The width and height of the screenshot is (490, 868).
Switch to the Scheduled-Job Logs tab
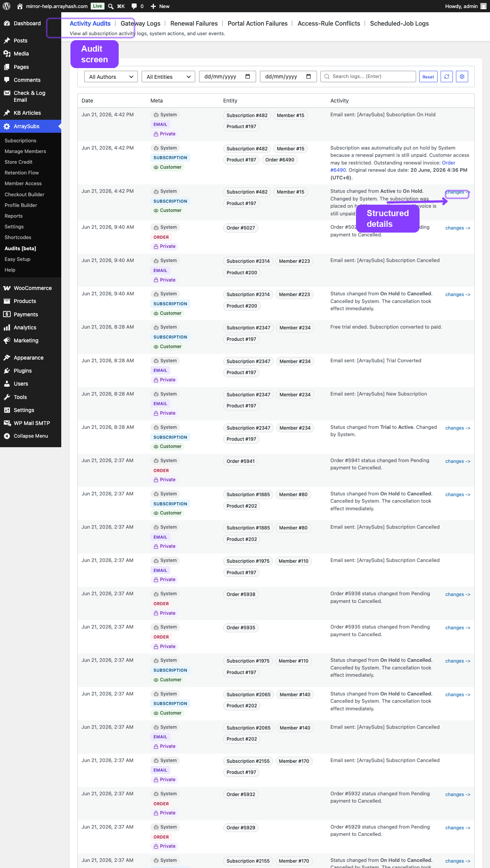pyautogui.click(x=399, y=23)
